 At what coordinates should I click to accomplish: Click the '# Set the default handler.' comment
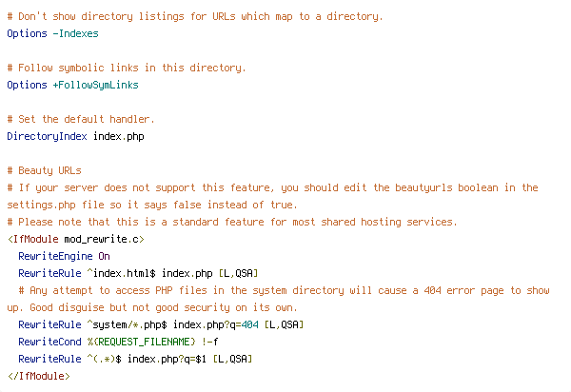[81, 119]
